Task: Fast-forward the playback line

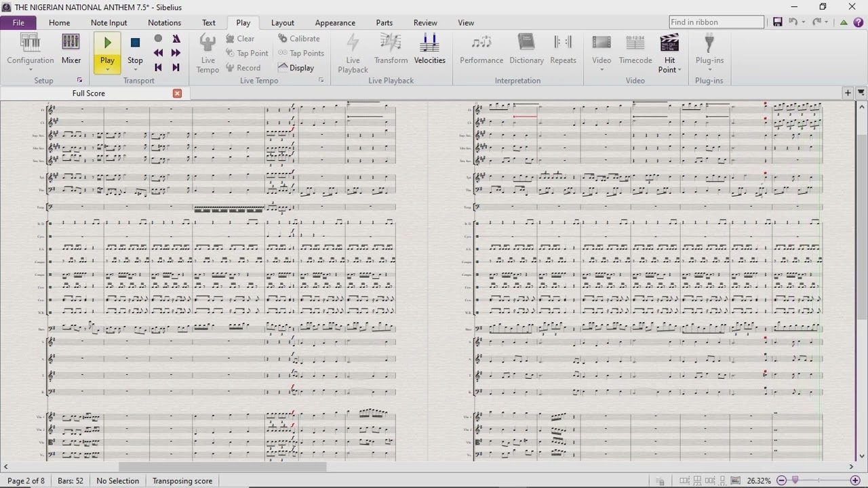Action: point(176,53)
